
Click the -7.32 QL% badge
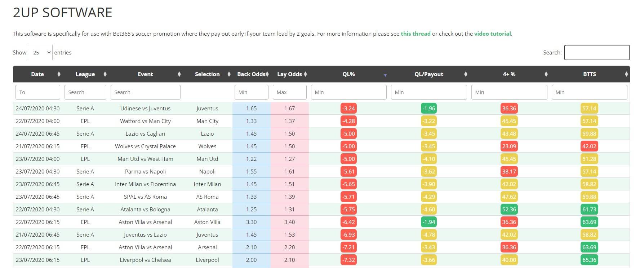click(349, 260)
